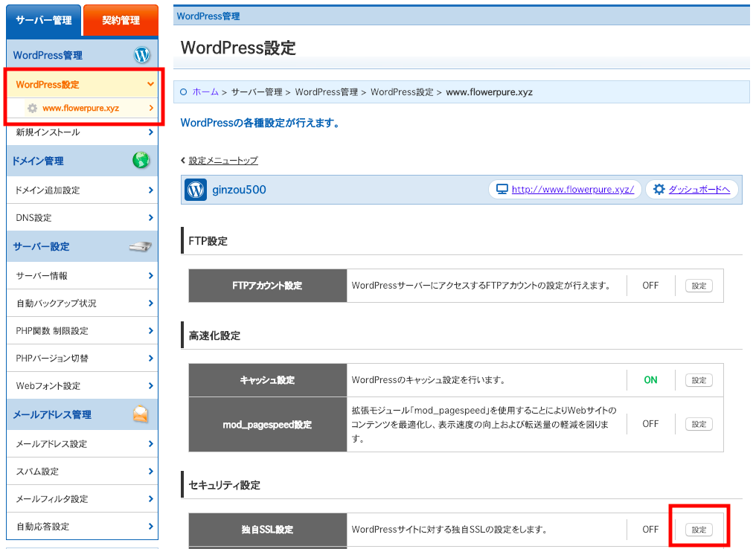
Task: Click the ginzou500 site name
Action: coord(239,190)
